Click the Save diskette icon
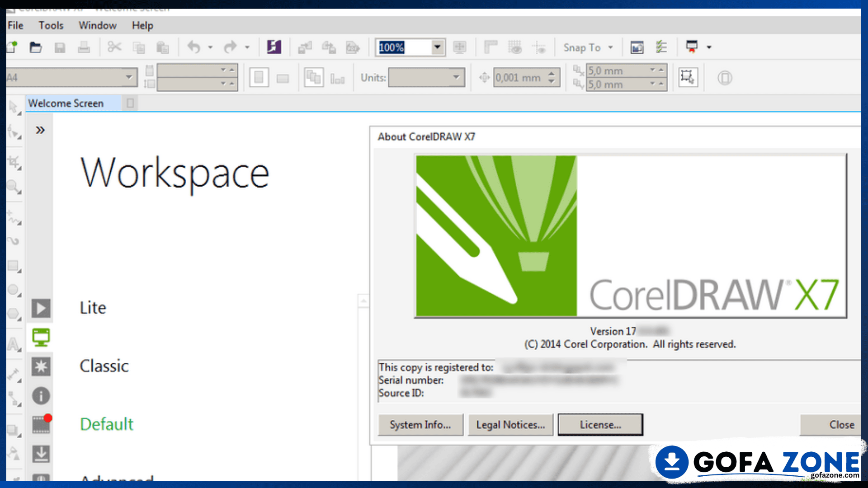This screenshot has width=868, height=488. point(60,47)
